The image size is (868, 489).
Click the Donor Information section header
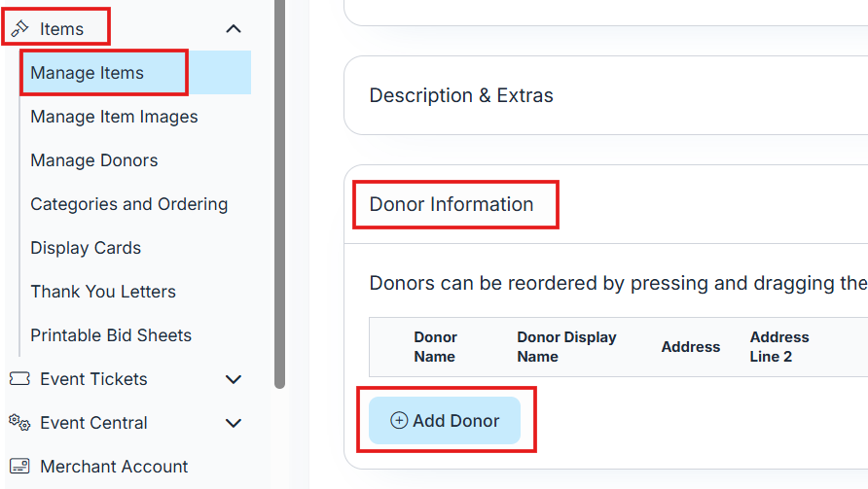(452, 204)
